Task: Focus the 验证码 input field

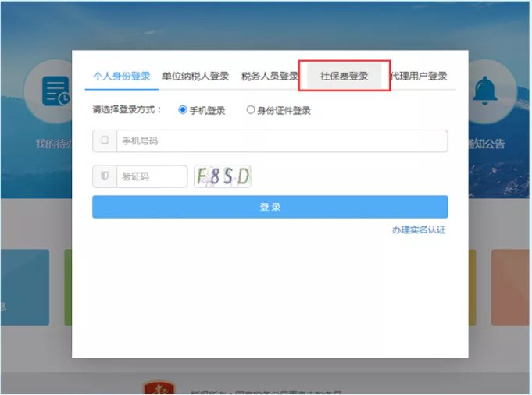Action: click(152, 176)
